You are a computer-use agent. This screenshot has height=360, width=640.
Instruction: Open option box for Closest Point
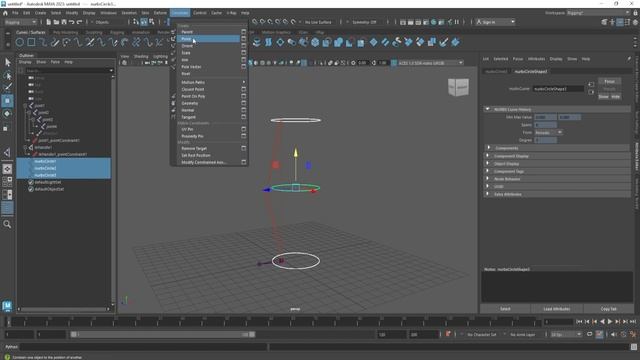point(244,89)
